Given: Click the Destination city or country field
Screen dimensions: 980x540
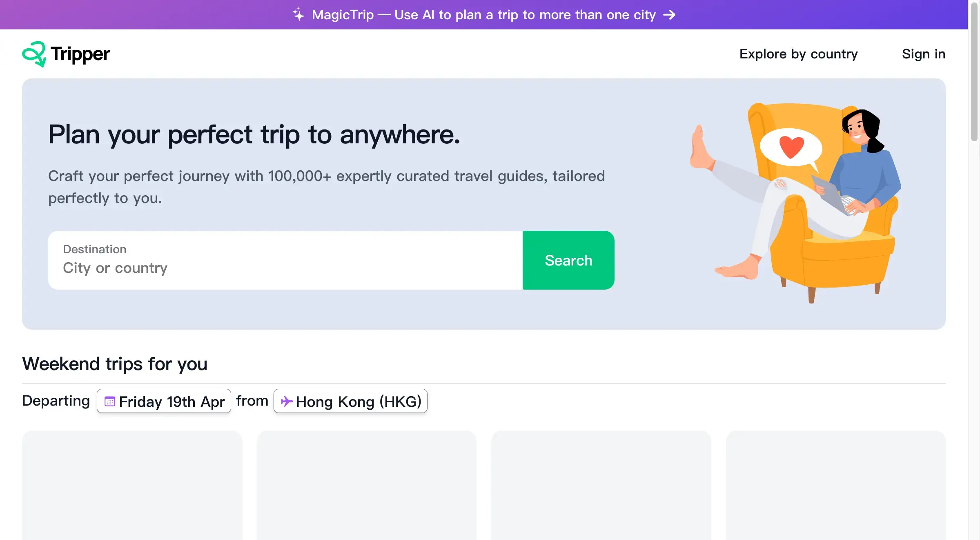Looking at the screenshot, I should (x=285, y=268).
